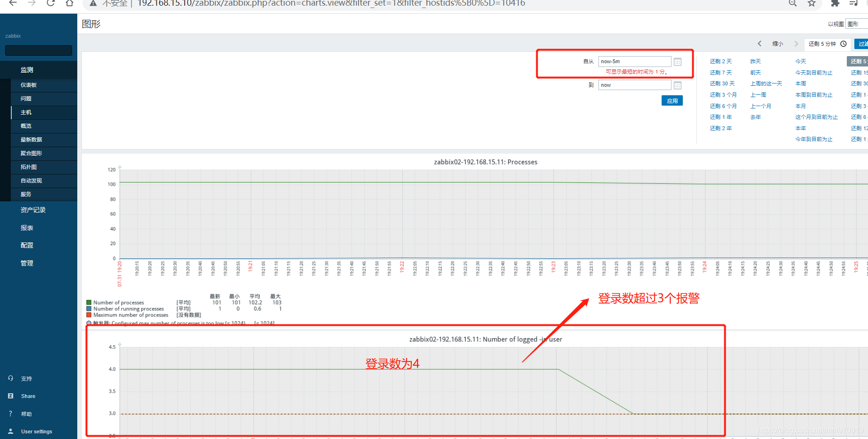This screenshot has height=439, width=868.
Task: Open 服务 services in the sidebar
Action: point(44,195)
